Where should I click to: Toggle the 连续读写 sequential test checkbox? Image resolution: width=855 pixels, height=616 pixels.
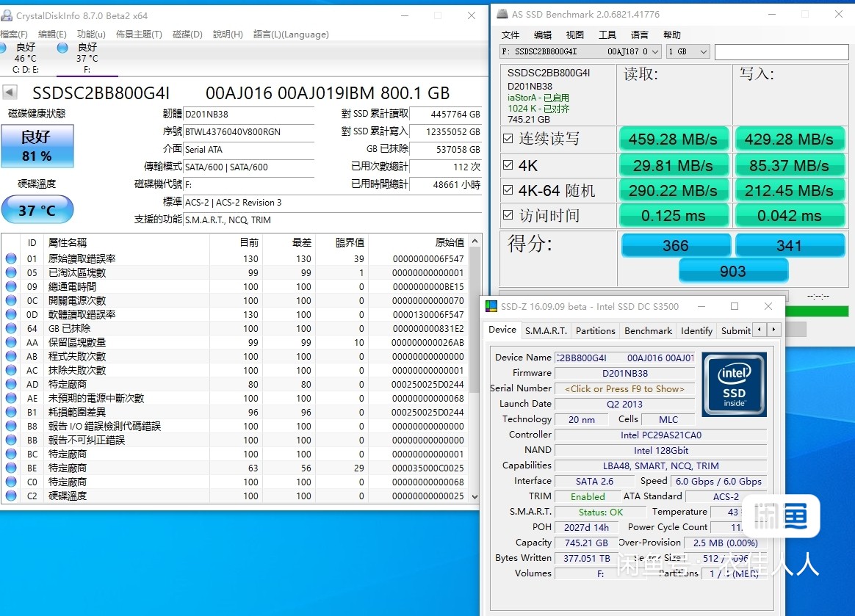pyautogui.click(x=508, y=139)
